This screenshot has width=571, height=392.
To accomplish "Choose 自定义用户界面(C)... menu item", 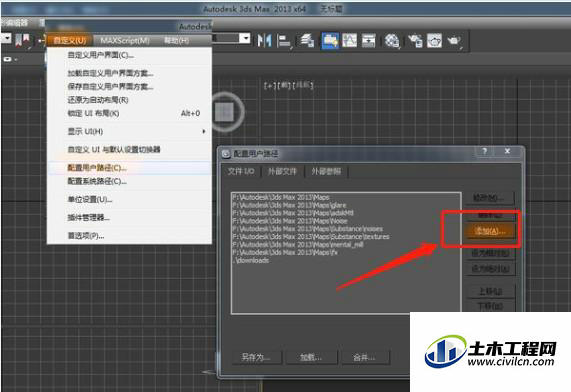I will (129, 55).
